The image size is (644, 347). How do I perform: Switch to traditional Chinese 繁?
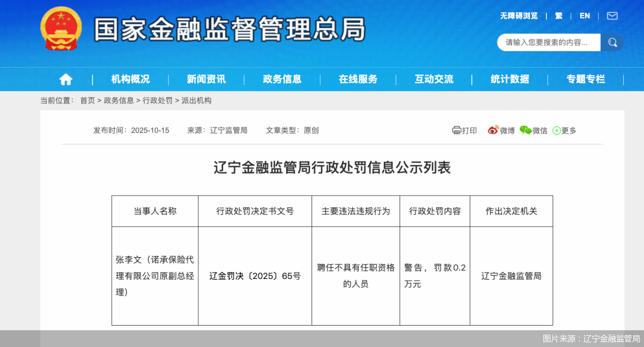point(559,16)
